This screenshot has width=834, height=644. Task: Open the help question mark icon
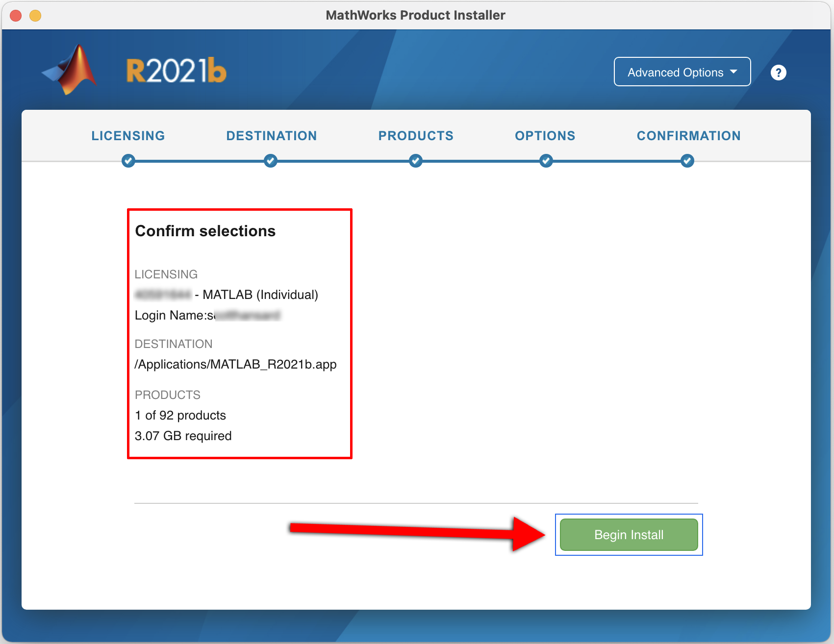coord(778,73)
